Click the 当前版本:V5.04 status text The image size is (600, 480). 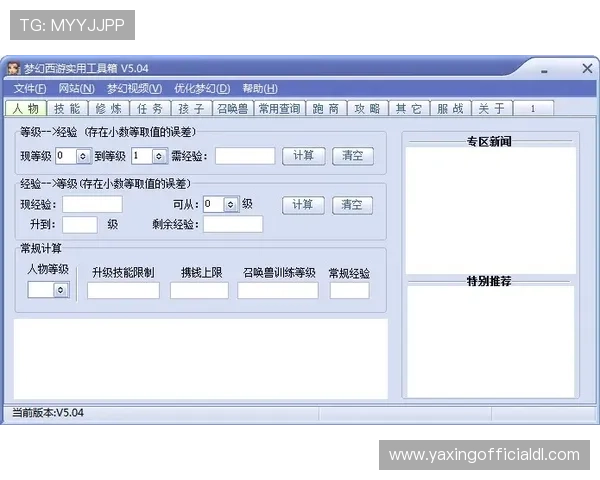click(48, 413)
